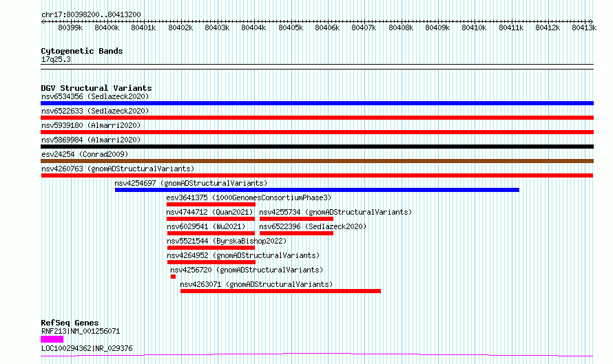This screenshot has width=613, height=364.
Task: Click the magenta RNF213 gene block
Action: click(52, 339)
